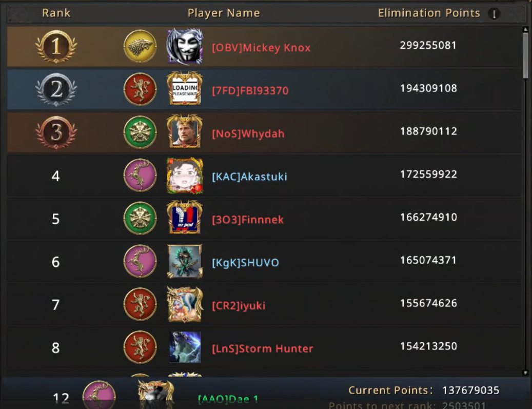The image size is (532, 409).
Task: Open the player profile for [3O3]Finnnek
Action: click(x=248, y=220)
